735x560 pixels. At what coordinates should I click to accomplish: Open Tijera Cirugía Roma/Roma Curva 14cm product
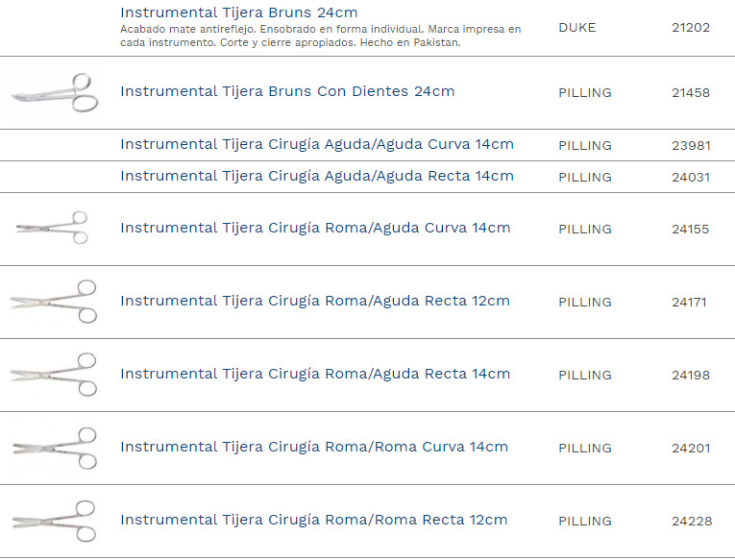313,448
